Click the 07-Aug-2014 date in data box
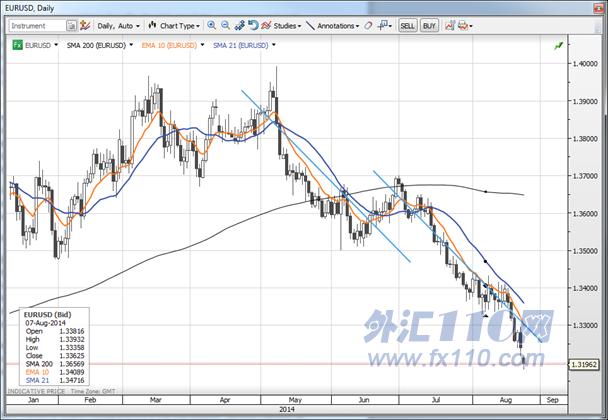 tap(45, 323)
